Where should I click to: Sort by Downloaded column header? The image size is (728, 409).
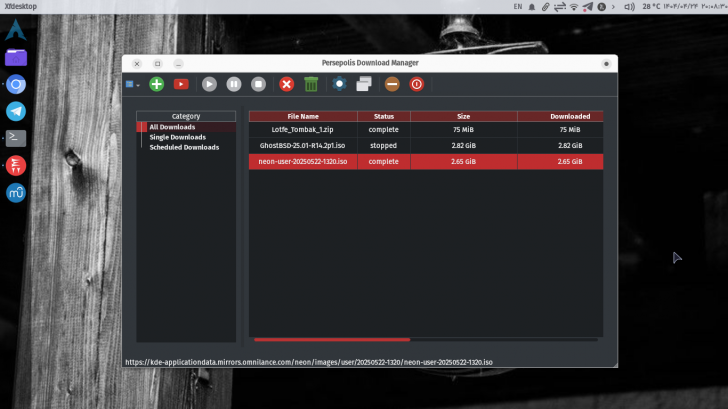point(560,116)
